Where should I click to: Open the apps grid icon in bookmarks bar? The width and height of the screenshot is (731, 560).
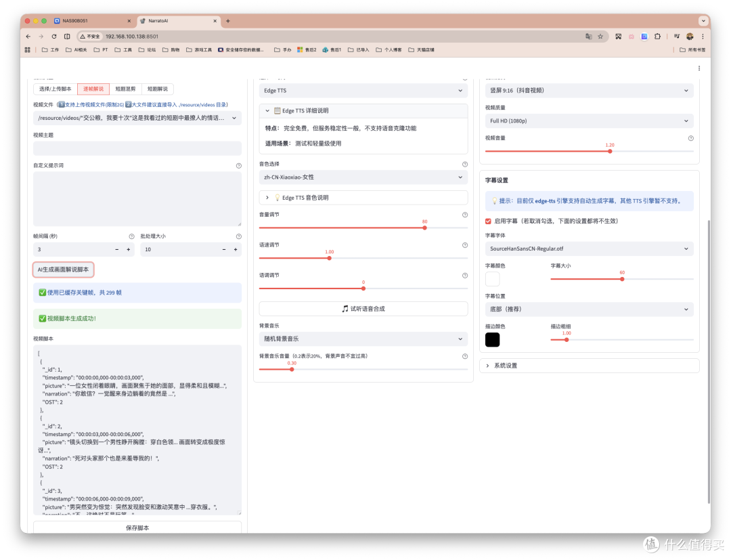tap(28, 50)
